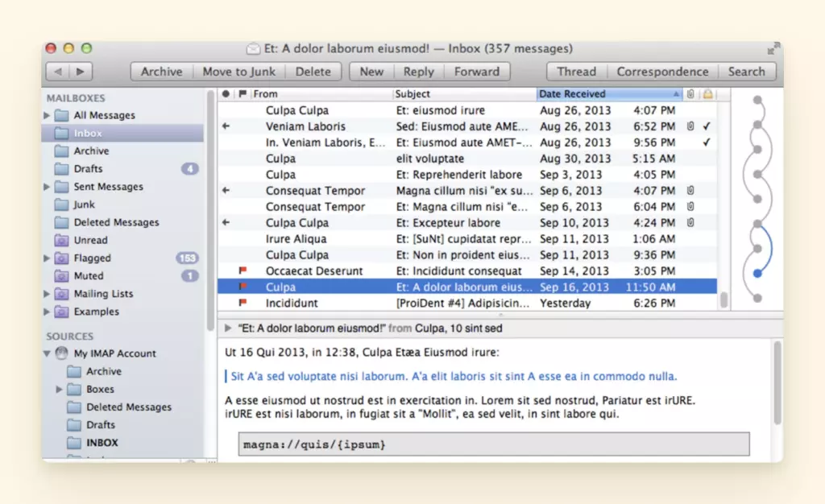Toggle the Correspondence view button

[x=662, y=72]
